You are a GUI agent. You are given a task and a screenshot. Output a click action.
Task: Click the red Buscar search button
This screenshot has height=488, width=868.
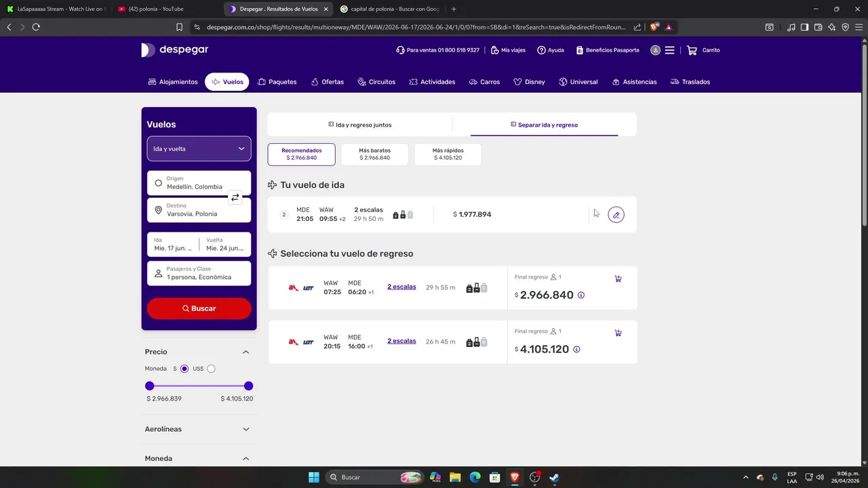point(199,308)
